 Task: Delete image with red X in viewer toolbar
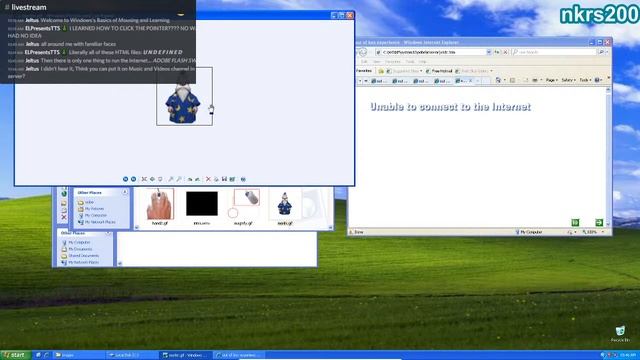coord(208,179)
